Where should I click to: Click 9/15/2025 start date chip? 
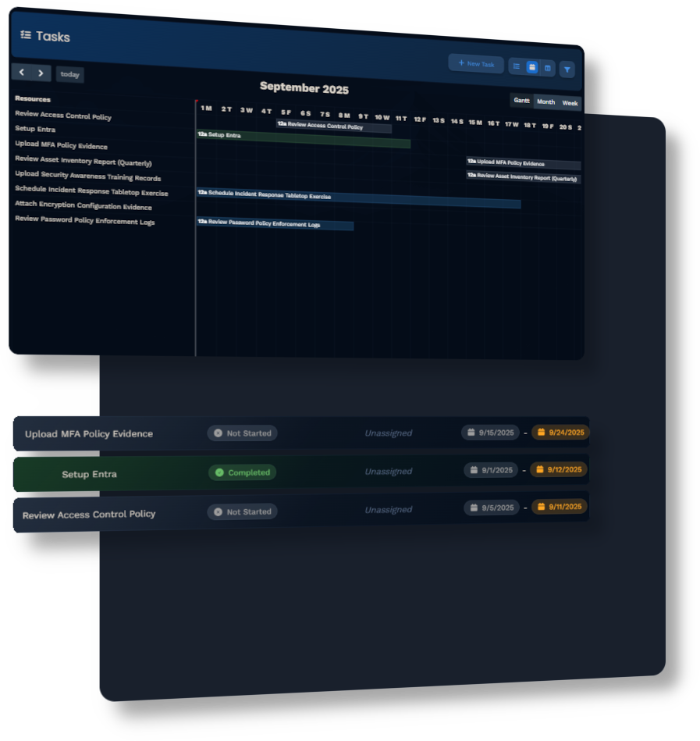pyautogui.click(x=490, y=433)
